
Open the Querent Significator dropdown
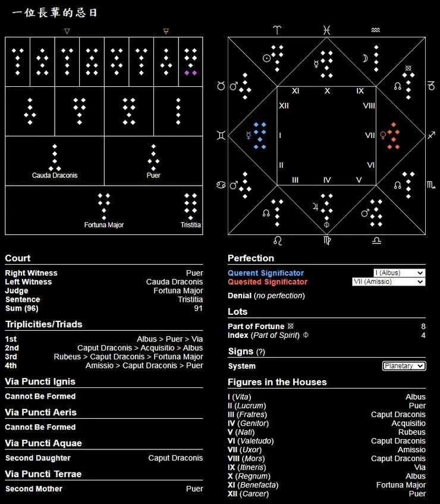tap(399, 273)
